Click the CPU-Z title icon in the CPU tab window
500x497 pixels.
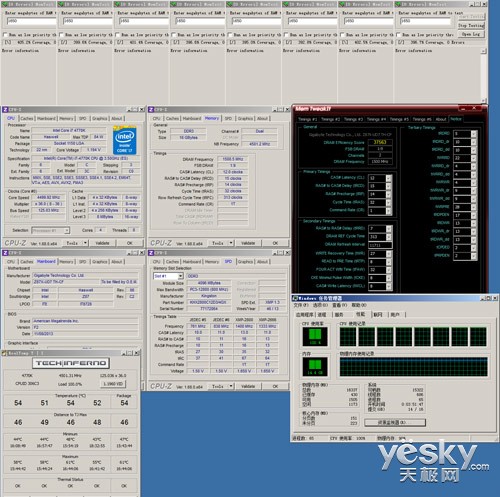(5, 109)
